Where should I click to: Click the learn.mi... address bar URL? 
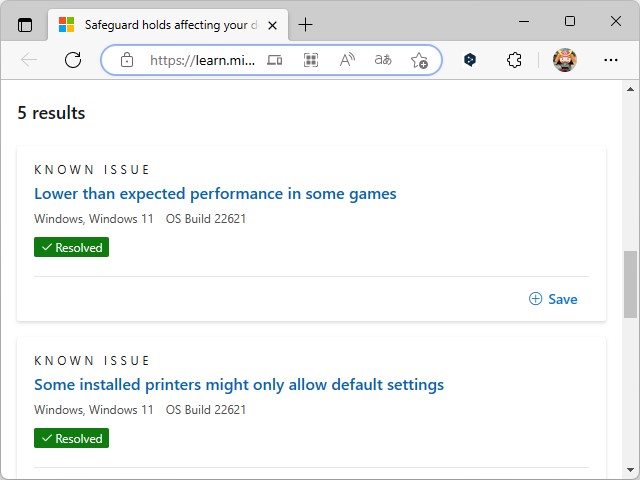point(202,60)
